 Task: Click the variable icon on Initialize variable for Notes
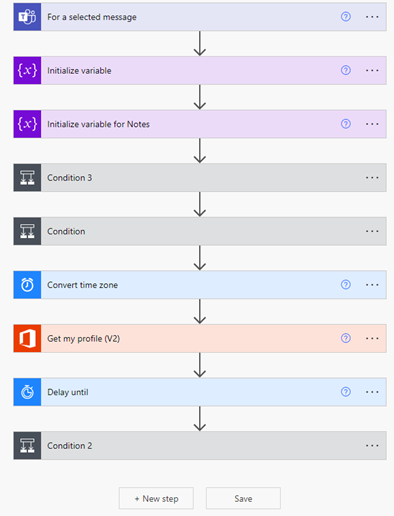27,124
